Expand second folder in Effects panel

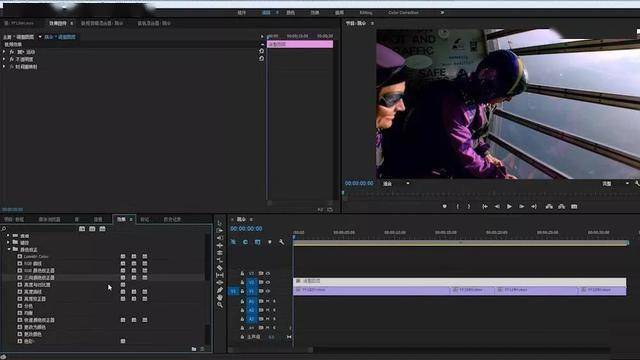pos(8,242)
